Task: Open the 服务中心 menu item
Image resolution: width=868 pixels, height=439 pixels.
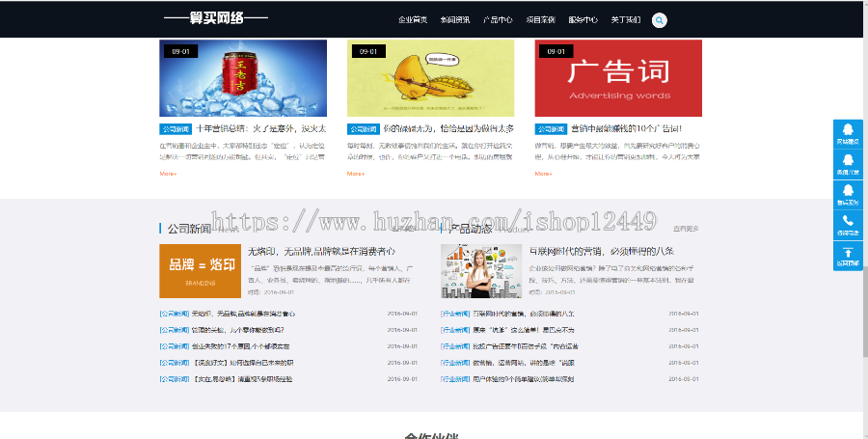Action: pyautogui.click(x=583, y=20)
